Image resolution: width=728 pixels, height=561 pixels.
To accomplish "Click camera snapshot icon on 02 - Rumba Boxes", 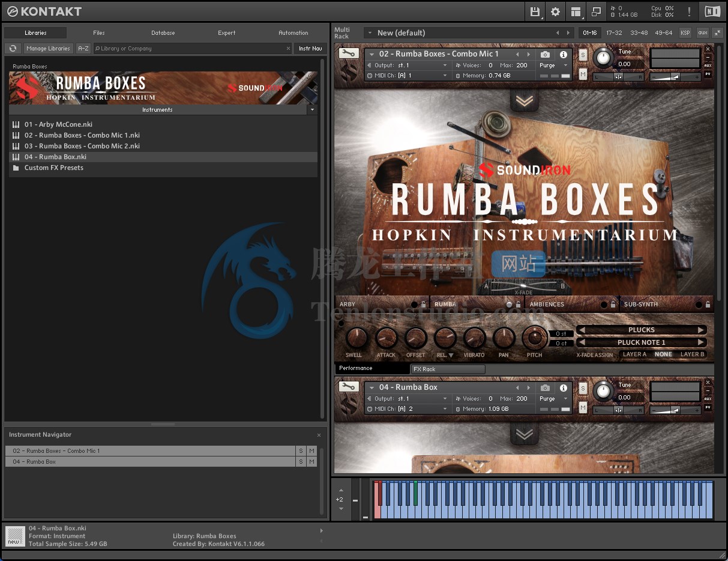I will pyautogui.click(x=545, y=54).
